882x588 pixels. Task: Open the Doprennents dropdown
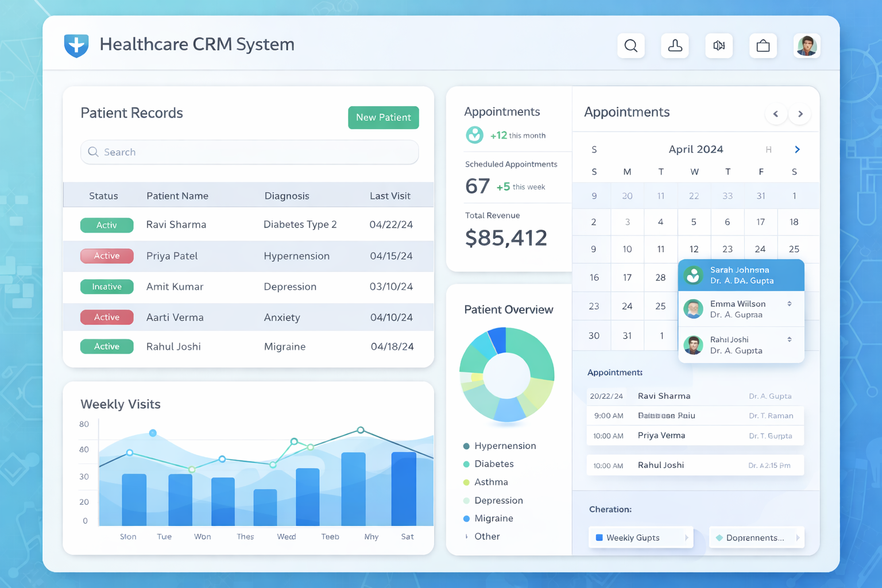pyautogui.click(x=756, y=537)
